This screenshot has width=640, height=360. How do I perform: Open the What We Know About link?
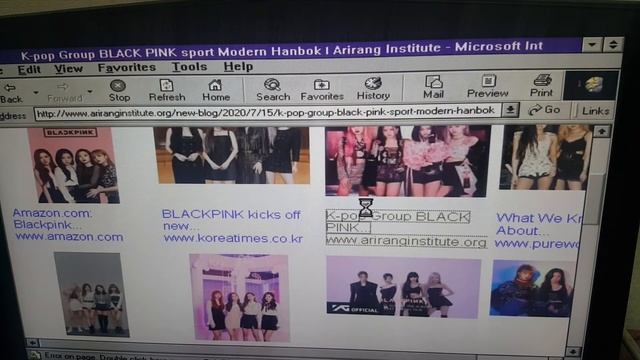[x=538, y=224]
